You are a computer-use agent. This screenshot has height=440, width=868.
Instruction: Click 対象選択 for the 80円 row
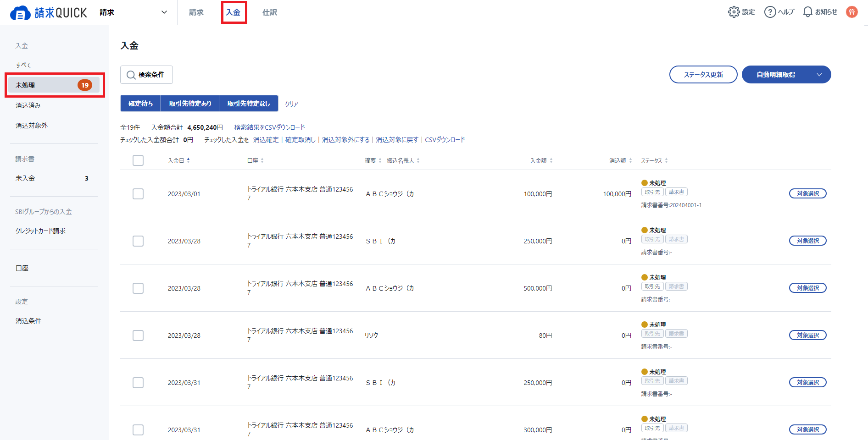coord(808,335)
